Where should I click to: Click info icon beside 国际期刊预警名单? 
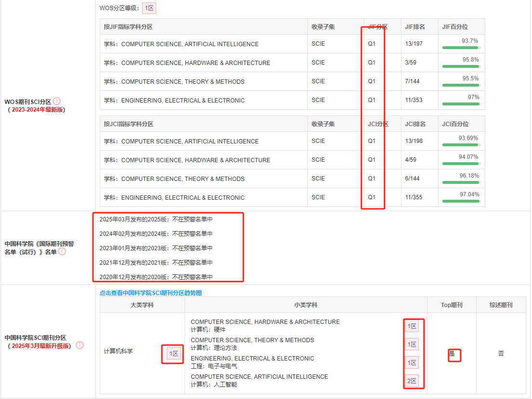pos(62,251)
